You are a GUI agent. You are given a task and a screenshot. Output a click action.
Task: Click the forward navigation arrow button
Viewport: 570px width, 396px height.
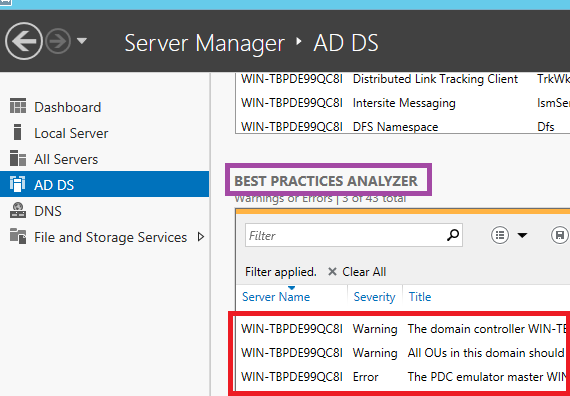point(58,41)
